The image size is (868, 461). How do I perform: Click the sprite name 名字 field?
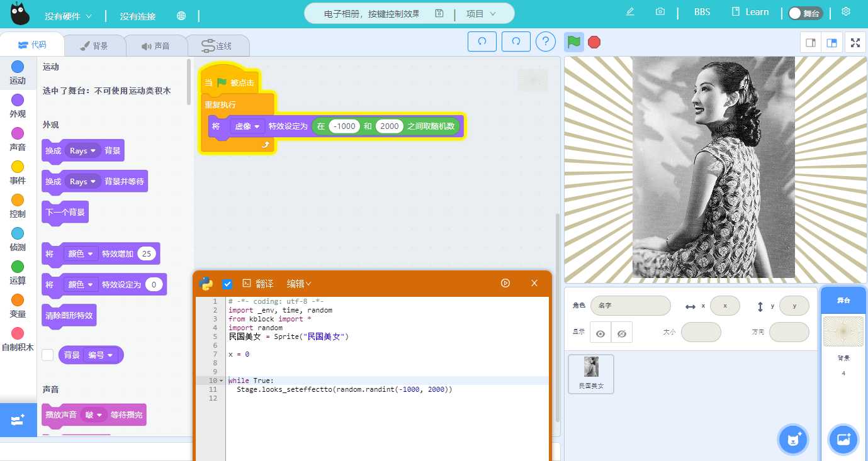[x=630, y=306]
